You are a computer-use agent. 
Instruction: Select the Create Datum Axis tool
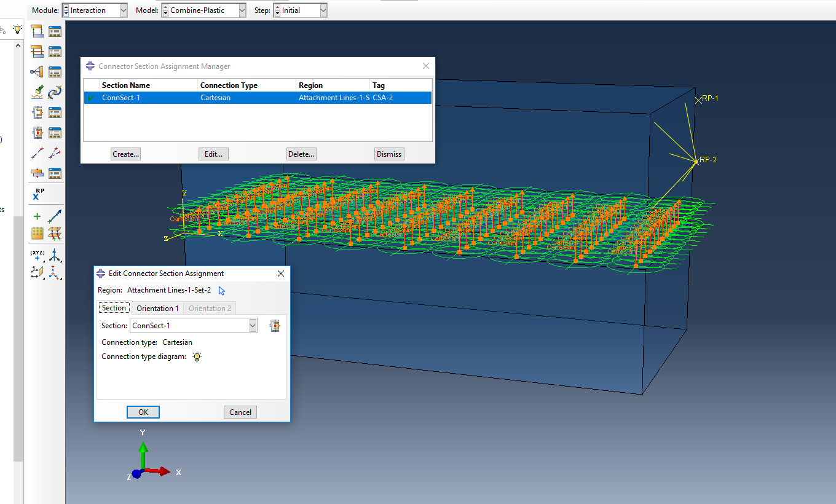[x=55, y=272]
